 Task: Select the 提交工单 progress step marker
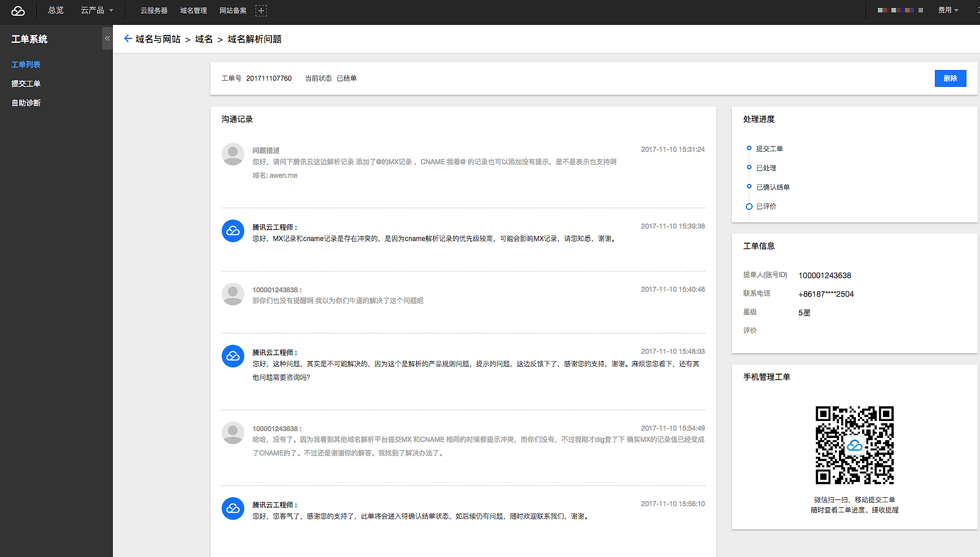click(x=749, y=148)
